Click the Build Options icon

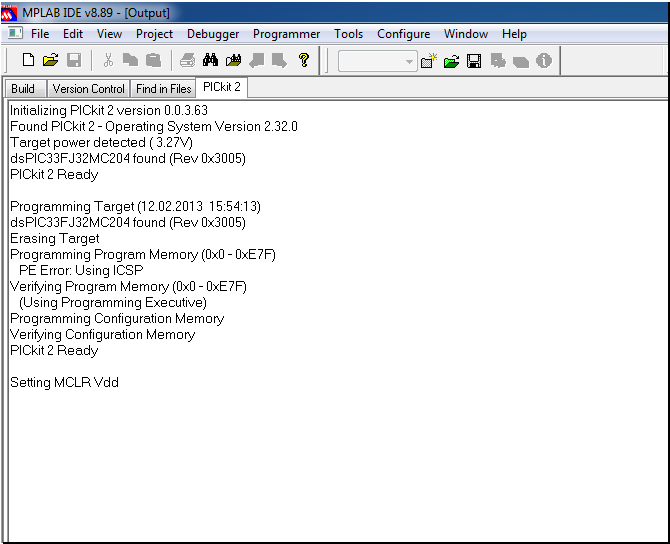click(x=498, y=61)
